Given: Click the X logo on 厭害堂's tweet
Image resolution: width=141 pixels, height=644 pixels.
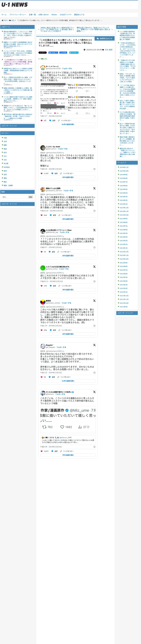Looking at the screenshot, I should coord(94,301).
